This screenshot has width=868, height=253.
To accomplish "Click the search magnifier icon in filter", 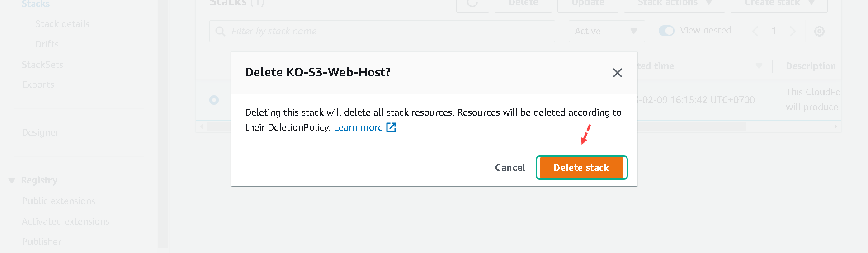I will [x=220, y=31].
